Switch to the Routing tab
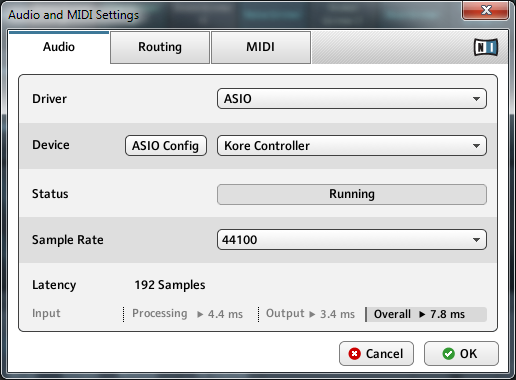Viewport: 516px width, 380px height. (160, 47)
